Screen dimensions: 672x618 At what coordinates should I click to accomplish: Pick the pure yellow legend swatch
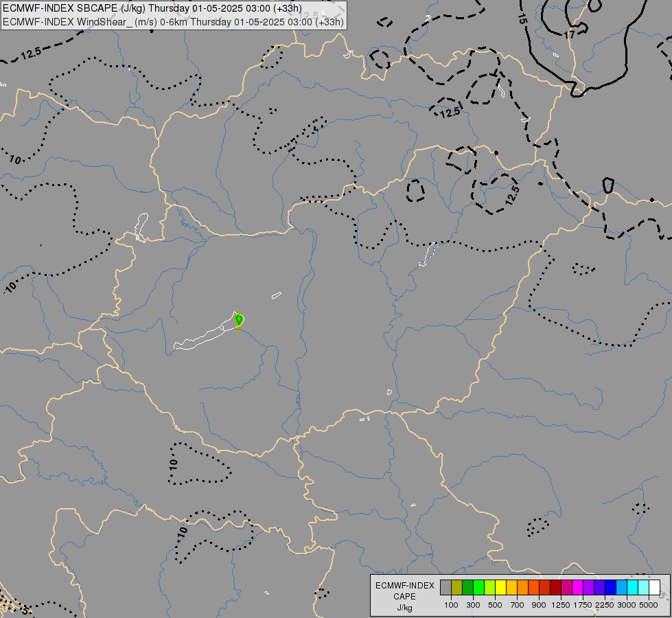pos(500,587)
